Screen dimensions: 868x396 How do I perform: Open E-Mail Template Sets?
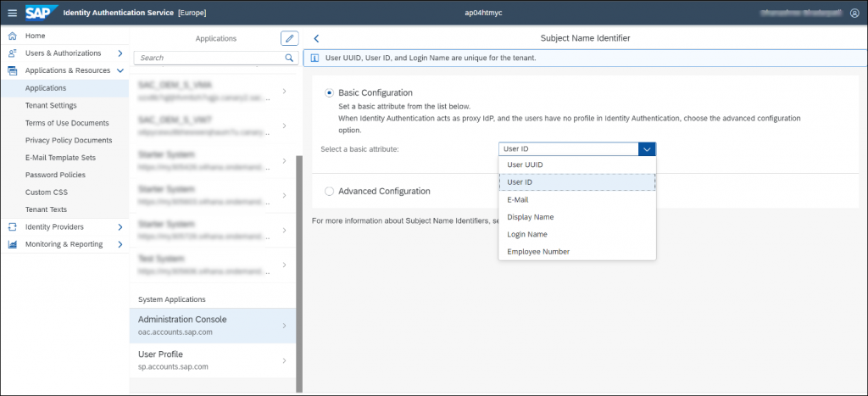point(64,158)
